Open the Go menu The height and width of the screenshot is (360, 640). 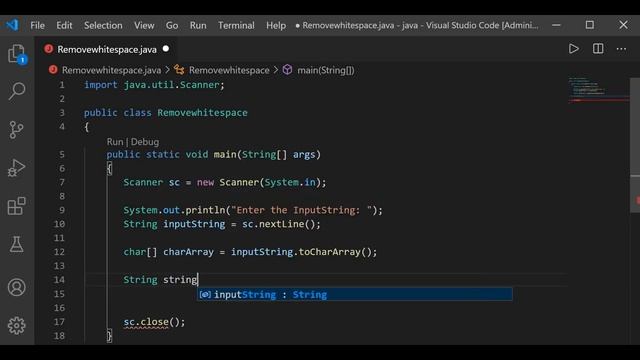[172, 25]
